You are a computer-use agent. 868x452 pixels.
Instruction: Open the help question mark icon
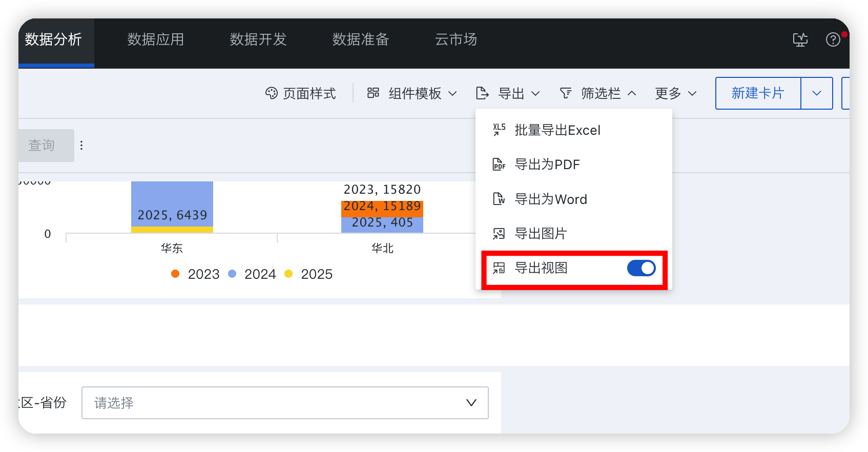coord(833,39)
